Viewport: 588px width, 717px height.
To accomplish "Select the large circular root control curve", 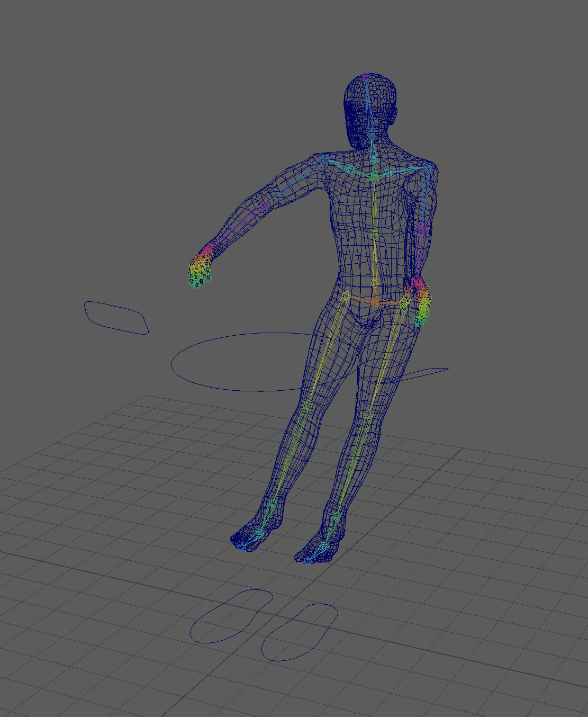I will pos(172,363).
